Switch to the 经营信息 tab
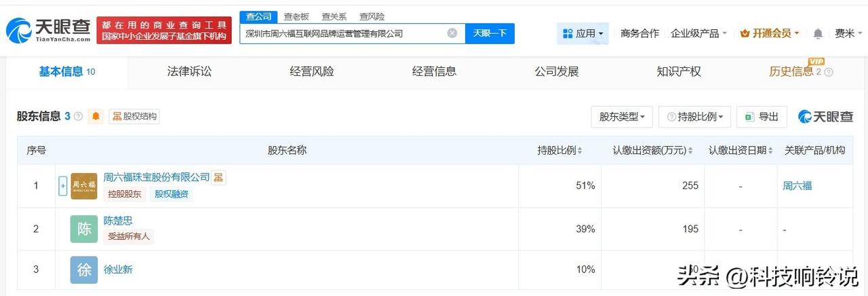Viewport: 868px width, 296px height. (x=434, y=71)
